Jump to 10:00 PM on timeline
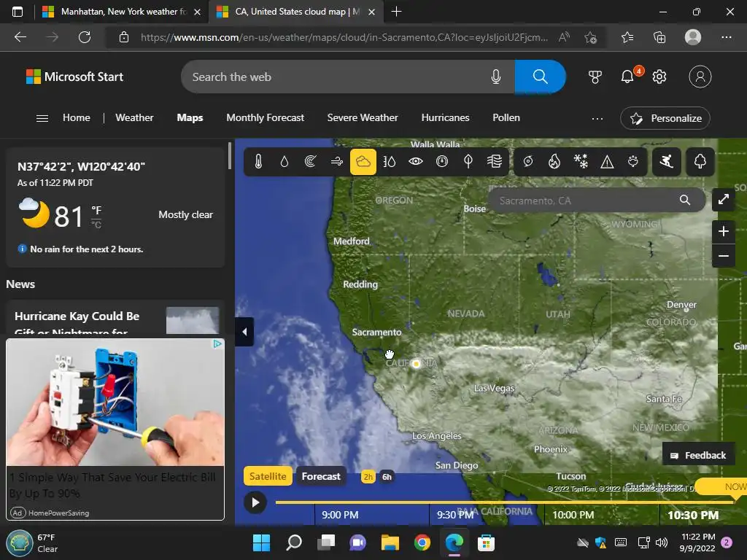The height and width of the screenshot is (560, 747). click(x=573, y=515)
